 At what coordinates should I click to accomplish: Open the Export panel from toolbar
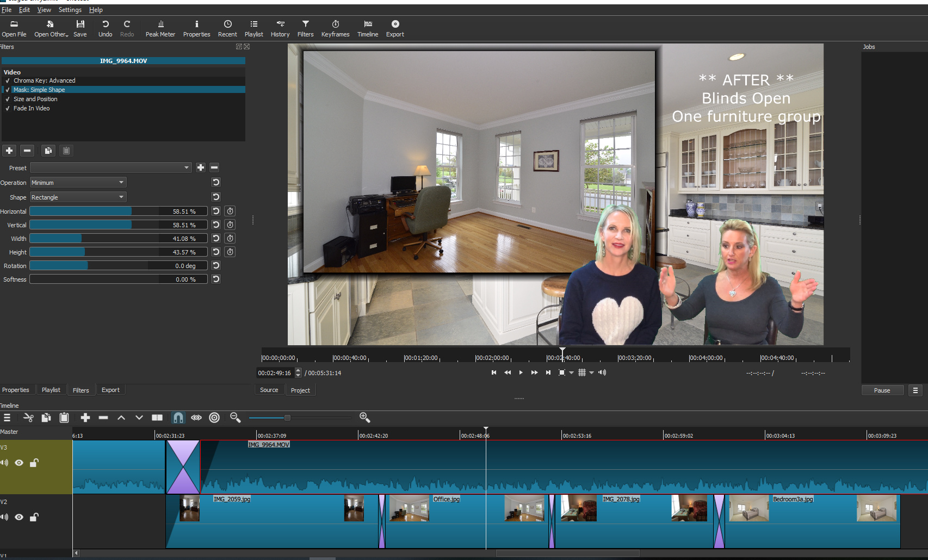395,28
